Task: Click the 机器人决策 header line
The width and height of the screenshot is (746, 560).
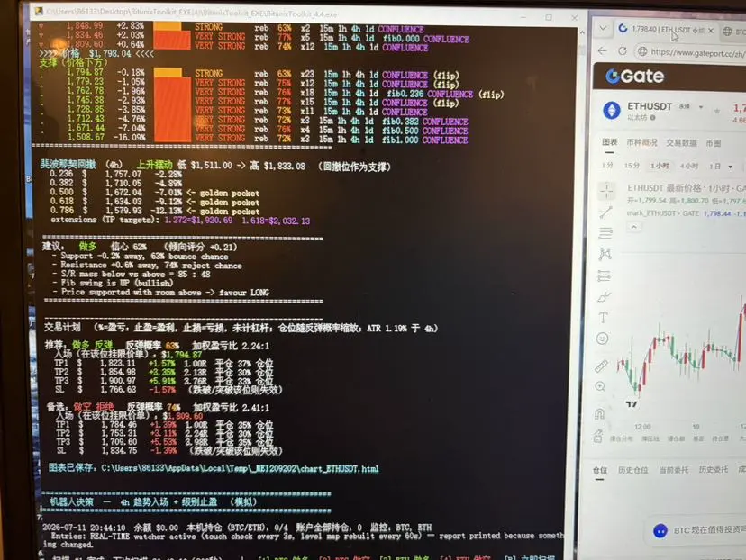Action: click(152, 502)
